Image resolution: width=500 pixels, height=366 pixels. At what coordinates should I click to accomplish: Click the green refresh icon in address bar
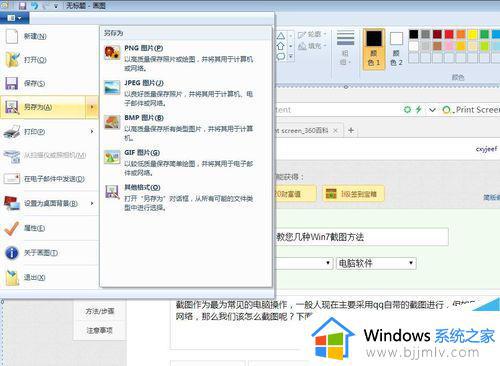[x=407, y=109]
